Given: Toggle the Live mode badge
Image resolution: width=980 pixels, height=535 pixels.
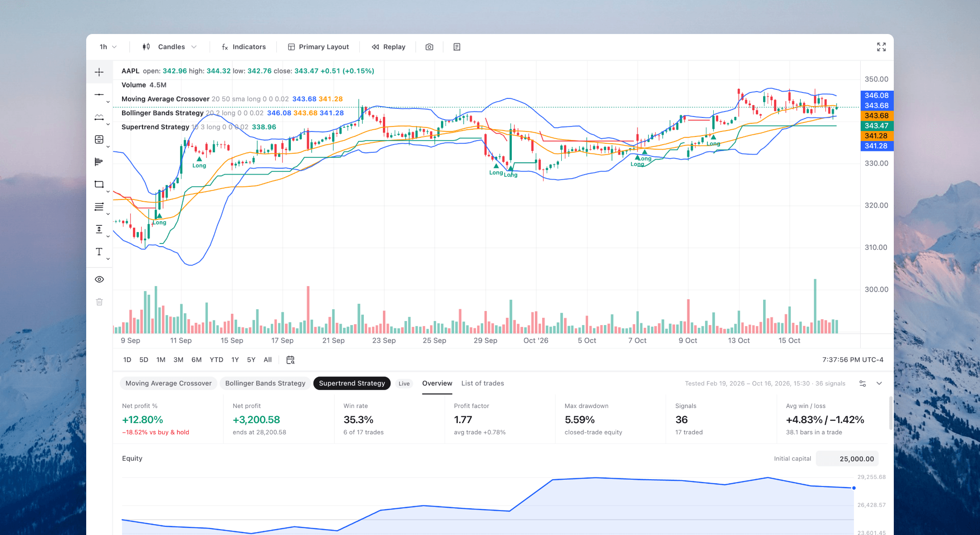Looking at the screenshot, I should tap(404, 384).
